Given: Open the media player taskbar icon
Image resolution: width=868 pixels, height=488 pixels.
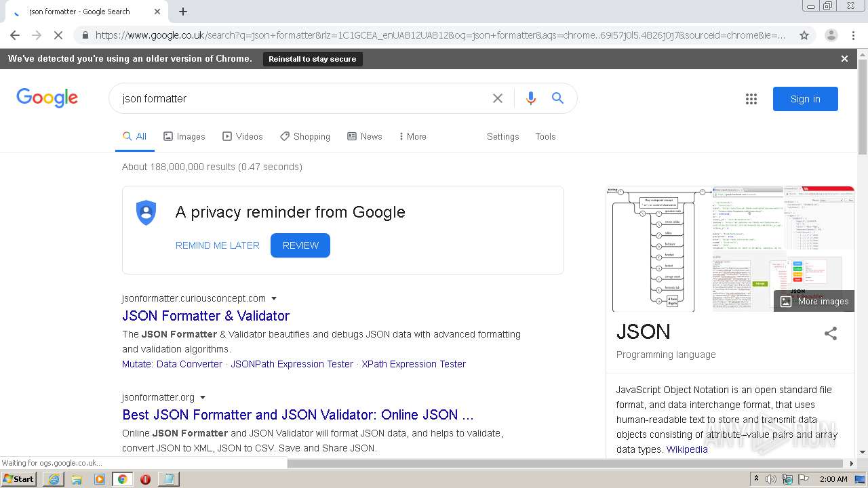Looking at the screenshot, I should coord(100,479).
